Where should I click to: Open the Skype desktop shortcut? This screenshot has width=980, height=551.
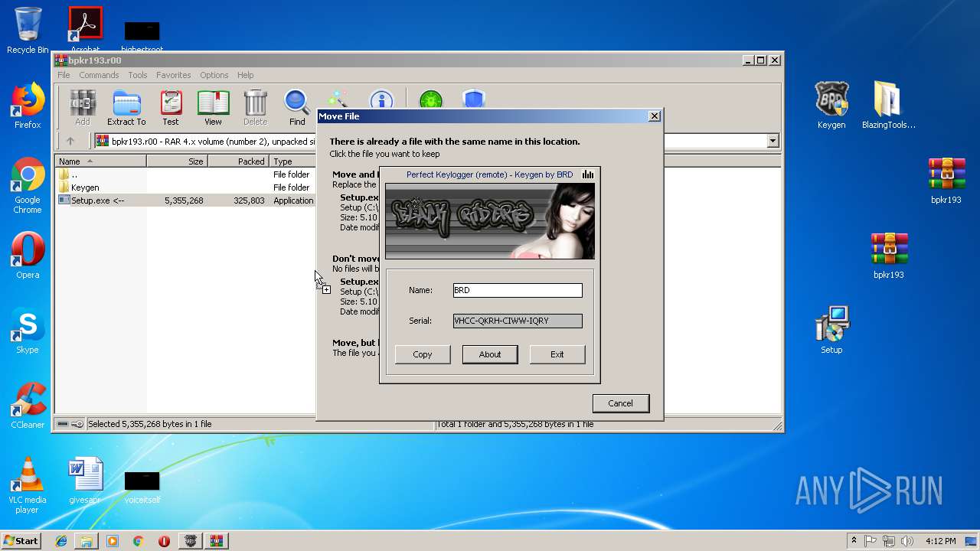28,331
